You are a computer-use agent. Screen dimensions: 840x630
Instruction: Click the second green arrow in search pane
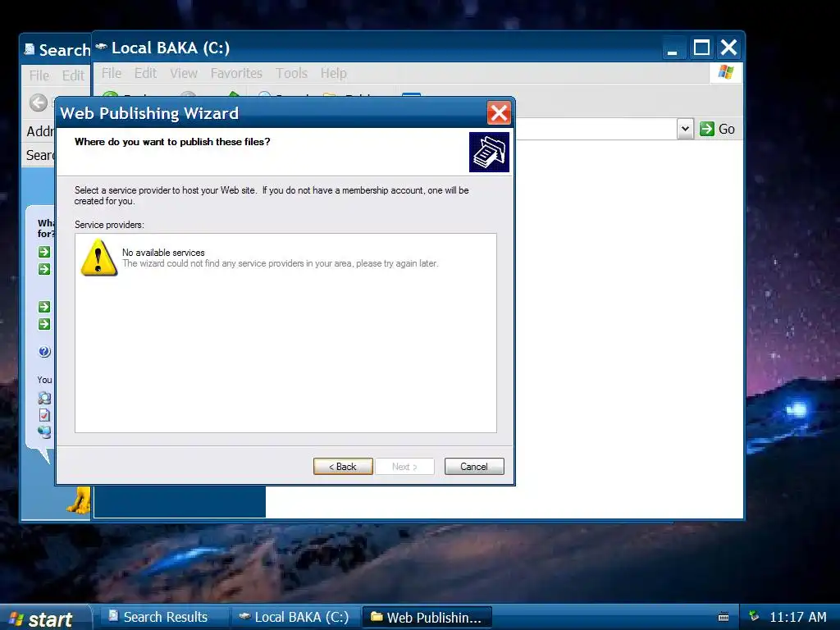[x=44, y=269]
